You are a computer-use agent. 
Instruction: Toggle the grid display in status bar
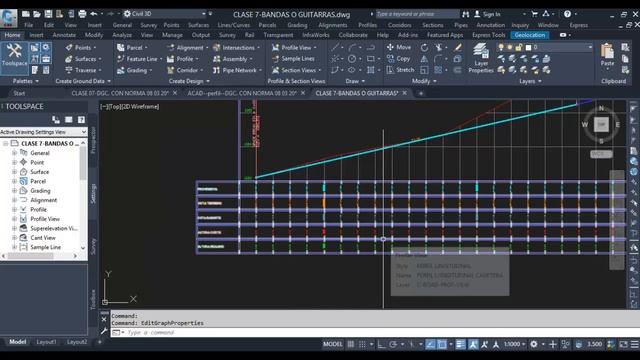tap(351, 344)
